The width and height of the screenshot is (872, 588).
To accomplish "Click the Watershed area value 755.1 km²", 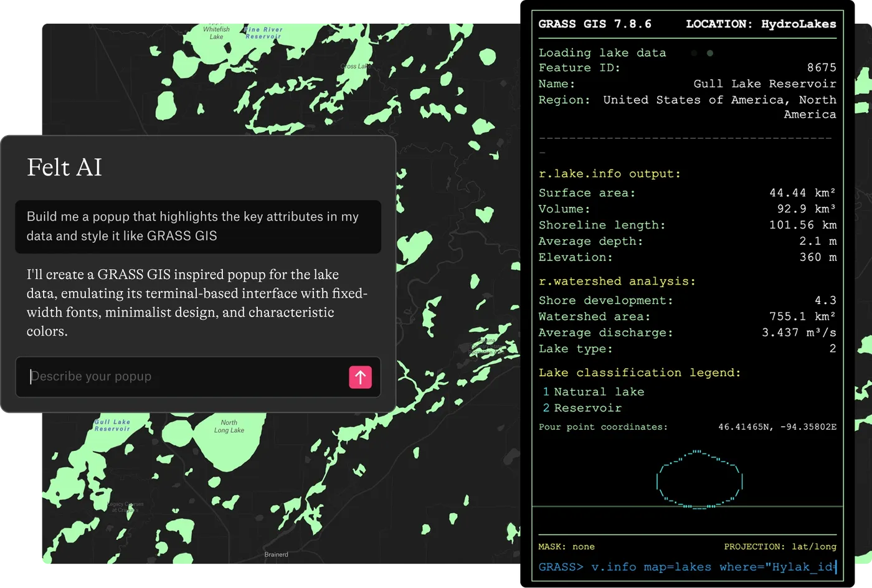I will click(802, 316).
